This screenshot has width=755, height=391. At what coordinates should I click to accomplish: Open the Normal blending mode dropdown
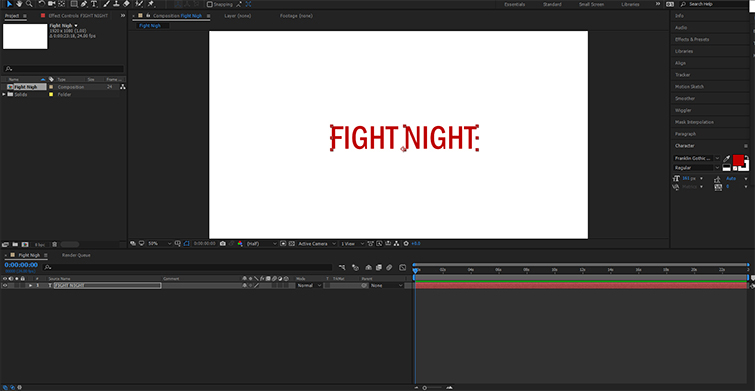(309, 286)
